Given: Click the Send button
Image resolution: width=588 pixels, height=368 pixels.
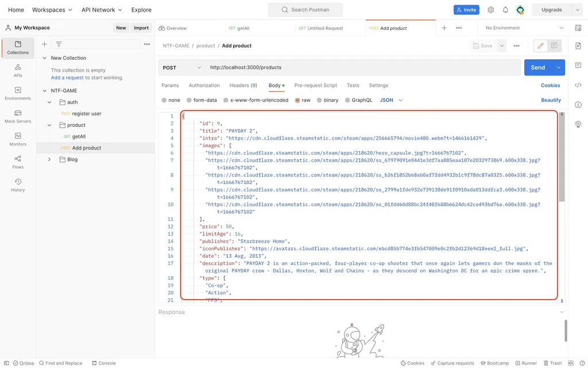Looking at the screenshot, I should 537,68.
